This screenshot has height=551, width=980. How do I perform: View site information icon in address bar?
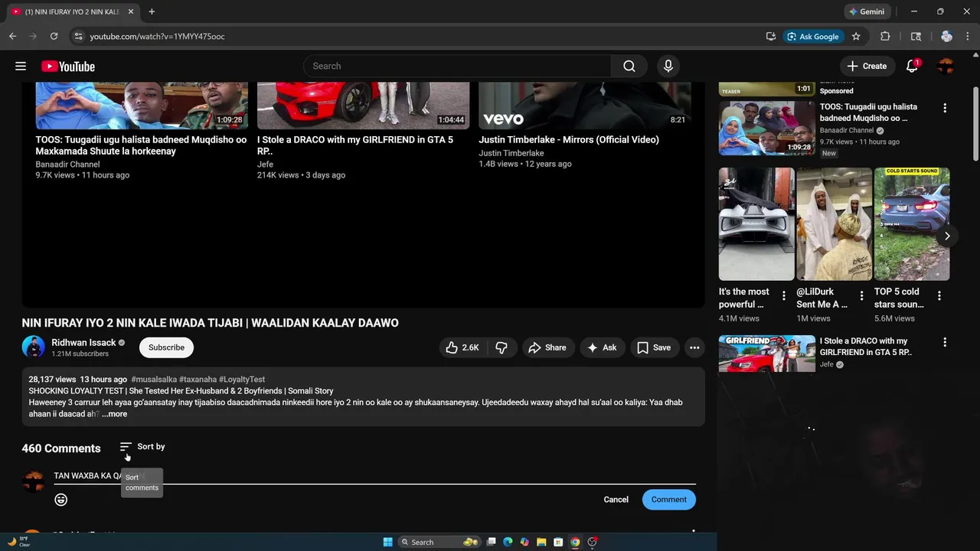77,36
